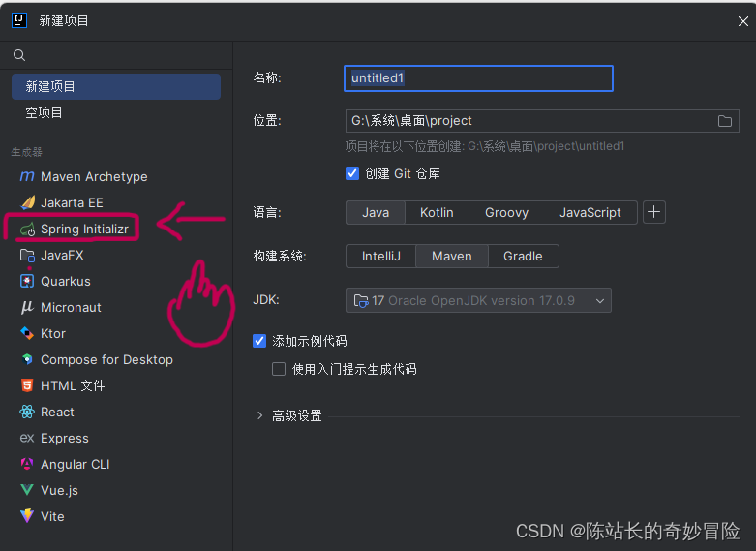The height and width of the screenshot is (551, 756).
Task: Select Groovy as the language
Action: coord(506,213)
